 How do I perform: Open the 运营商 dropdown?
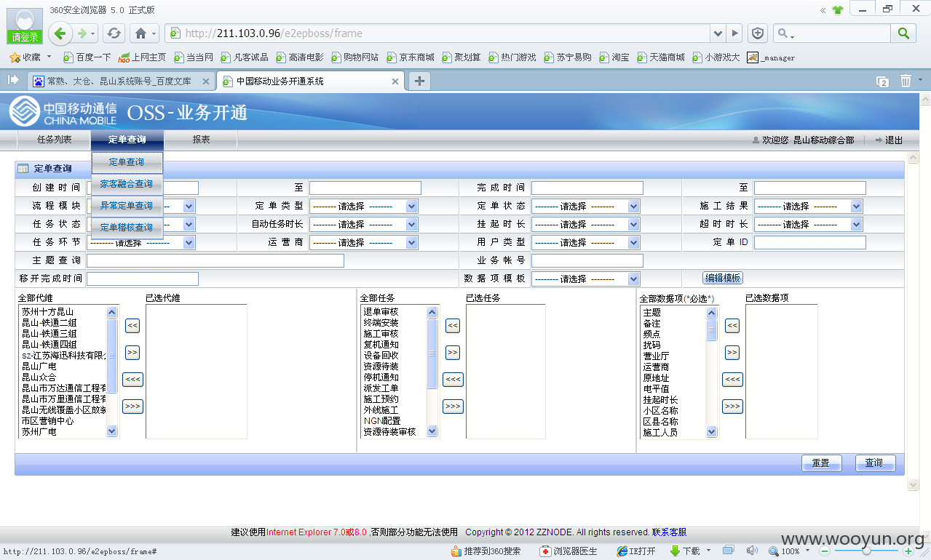(x=363, y=243)
